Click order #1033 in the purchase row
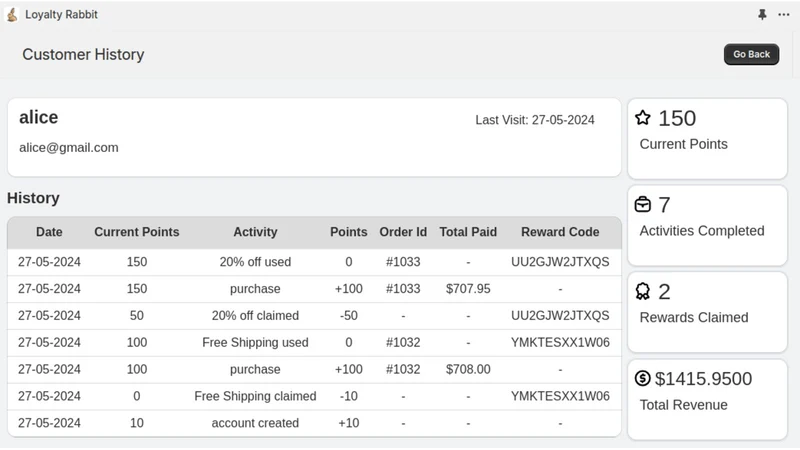The width and height of the screenshot is (800, 450). click(403, 289)
